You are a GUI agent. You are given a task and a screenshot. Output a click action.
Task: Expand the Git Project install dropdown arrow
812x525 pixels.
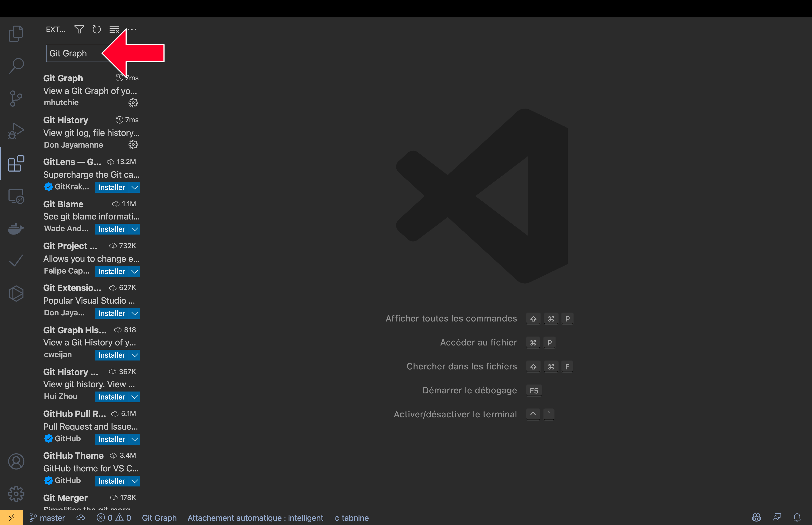[135, 271]
